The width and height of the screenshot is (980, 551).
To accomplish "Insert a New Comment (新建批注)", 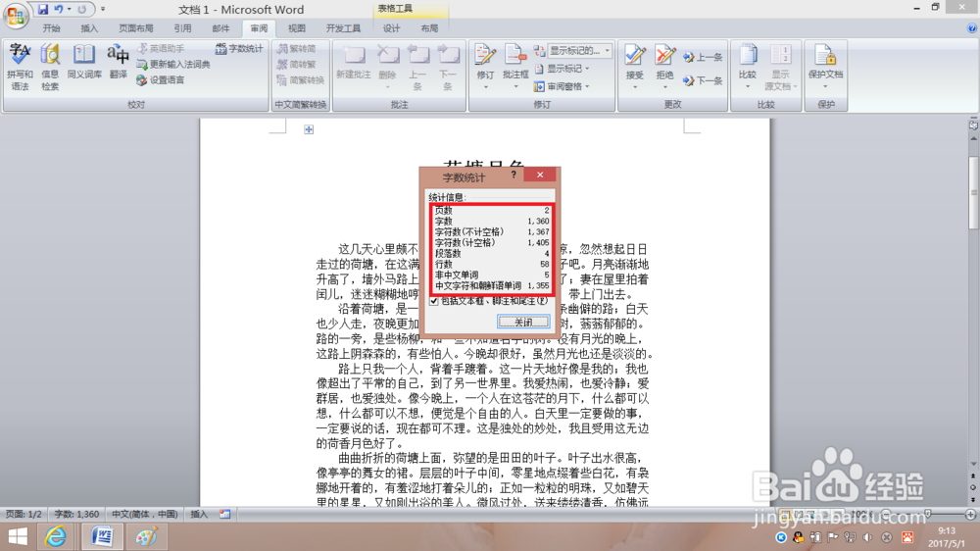I will [354, 63].
